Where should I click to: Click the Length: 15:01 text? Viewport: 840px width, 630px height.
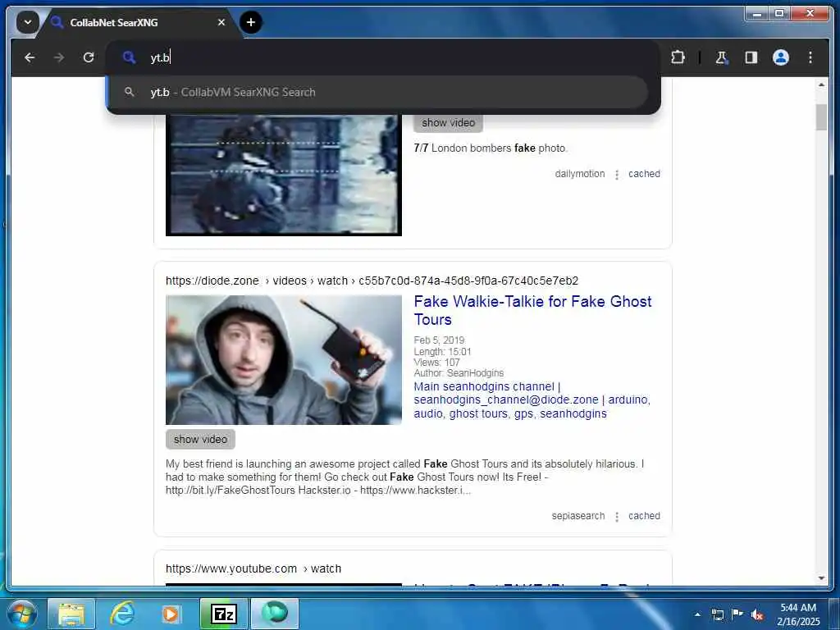pyautogui.click(x=442, y=351)
